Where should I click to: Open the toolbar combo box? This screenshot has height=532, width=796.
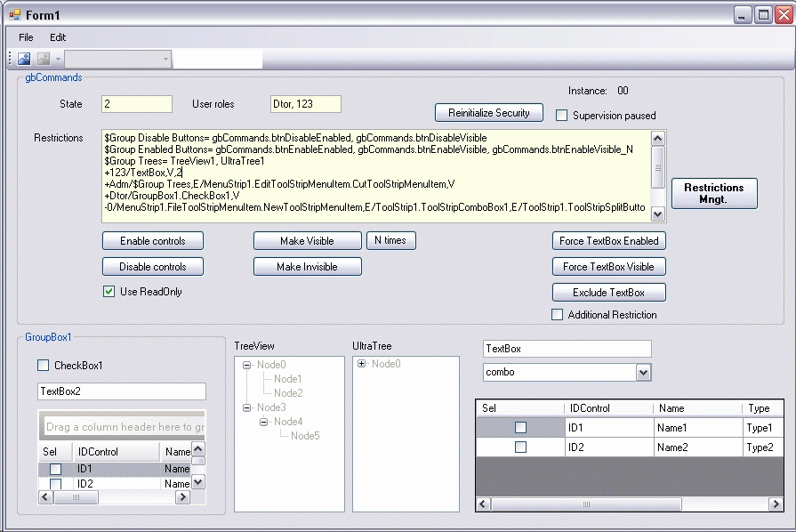point(118,59)
